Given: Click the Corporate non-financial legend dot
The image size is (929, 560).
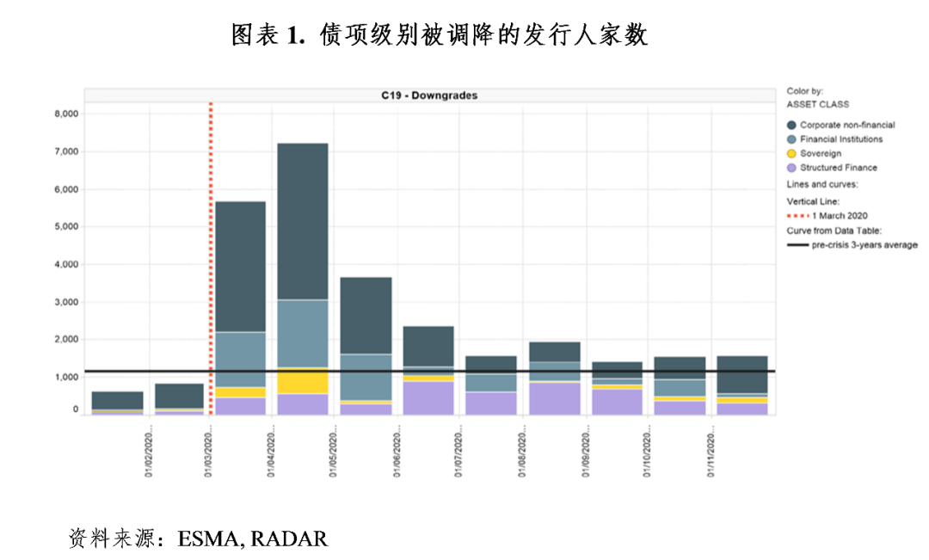Looking at the screenshot, I should [791, 125].
